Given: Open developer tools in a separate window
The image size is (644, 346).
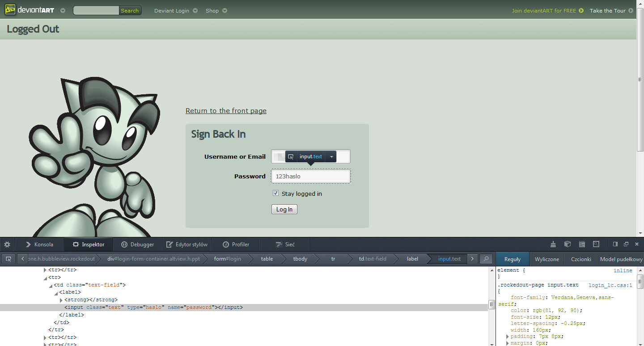Looking at the screenshot, I should tap(626, 244).
